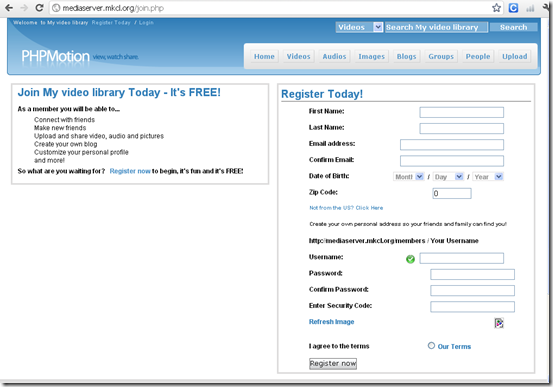Click the Register now button
Image resolution: width=553 pixels, height=387 pixels.
pyautogui.click(x=333, y=364)
